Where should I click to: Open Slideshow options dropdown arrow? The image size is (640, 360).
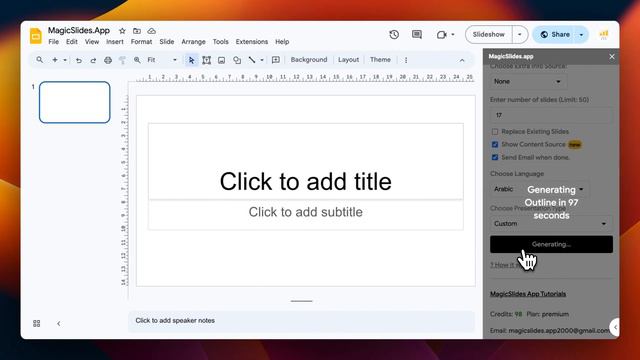tap(520, 35)
